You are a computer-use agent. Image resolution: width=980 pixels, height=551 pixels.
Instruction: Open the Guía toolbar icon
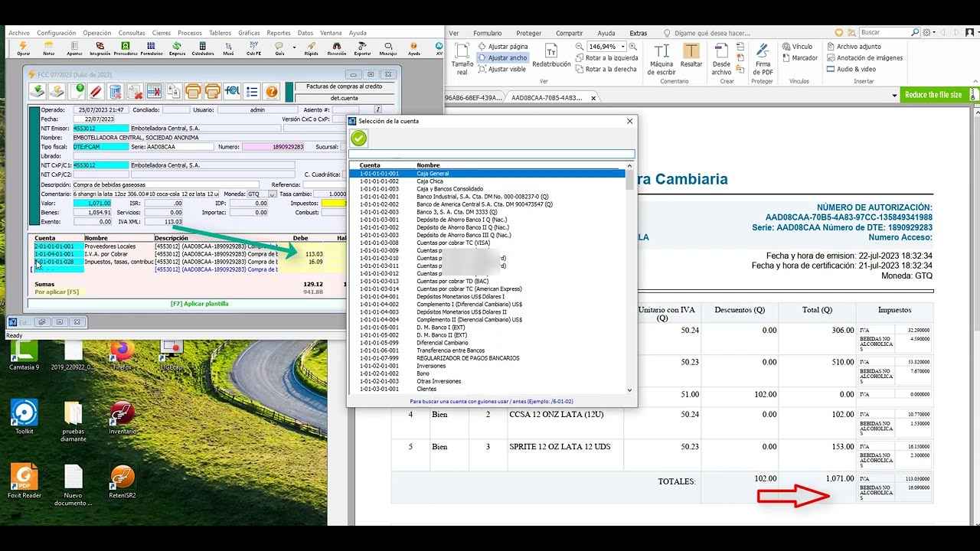click(x=279, y=48)
